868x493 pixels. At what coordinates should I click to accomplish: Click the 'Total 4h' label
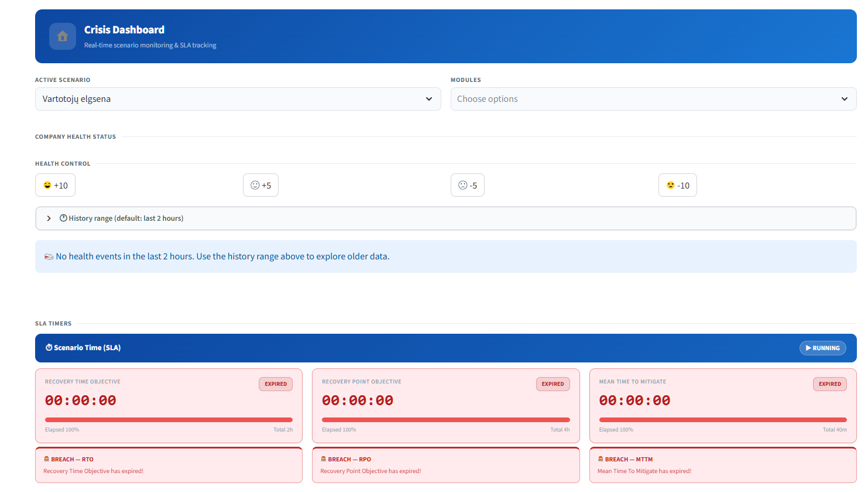560,430
